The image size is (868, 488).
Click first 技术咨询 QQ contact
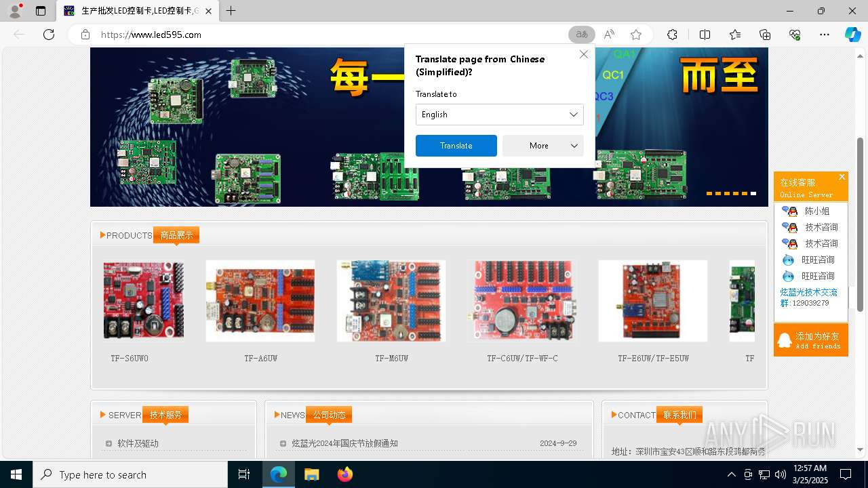pyautogui.click(x=810, y=227)
